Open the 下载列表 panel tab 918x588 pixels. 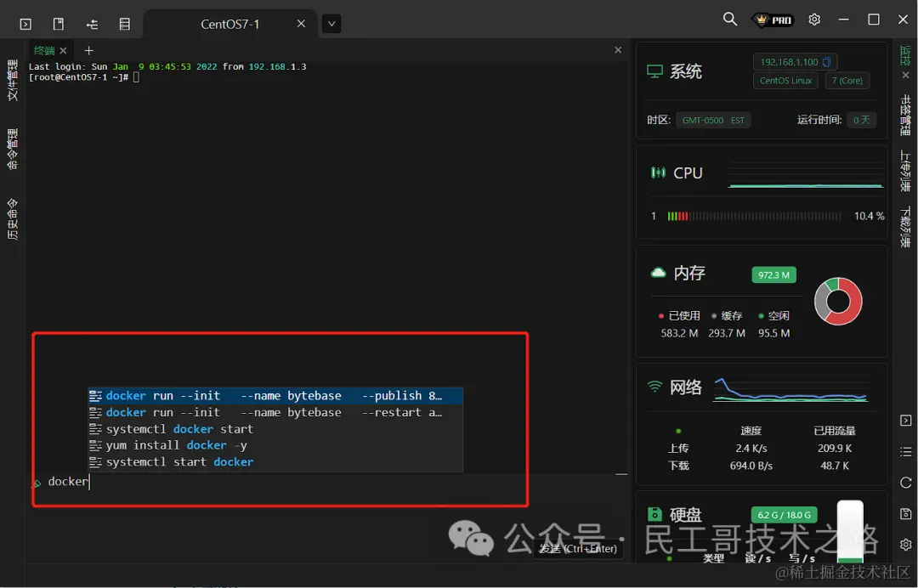click(905, 227)
